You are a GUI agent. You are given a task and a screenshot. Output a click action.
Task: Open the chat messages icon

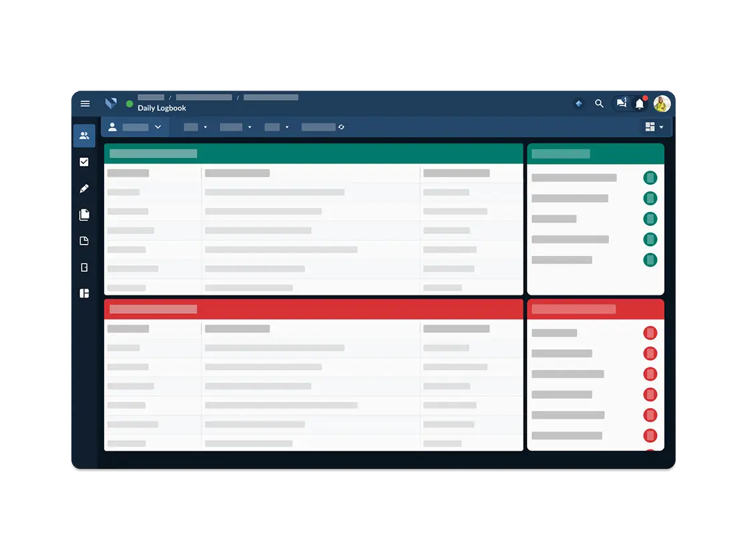point(621,103)
